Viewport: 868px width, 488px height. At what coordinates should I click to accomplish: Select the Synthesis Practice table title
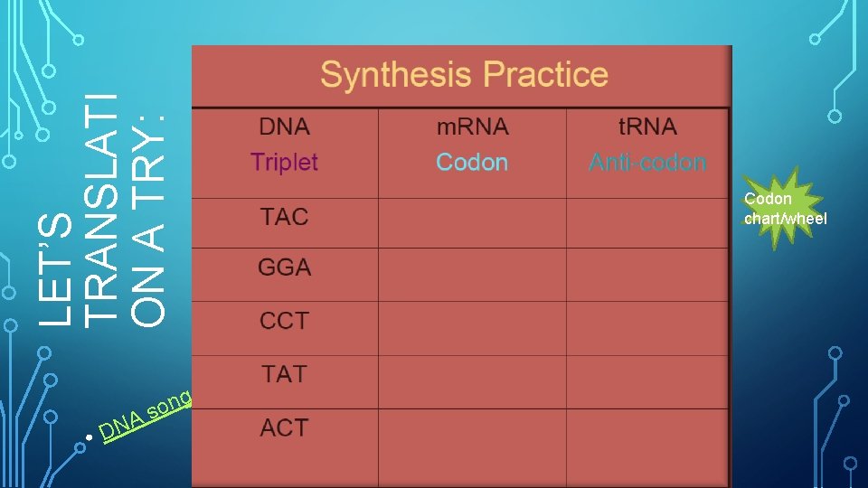(464, 75)
